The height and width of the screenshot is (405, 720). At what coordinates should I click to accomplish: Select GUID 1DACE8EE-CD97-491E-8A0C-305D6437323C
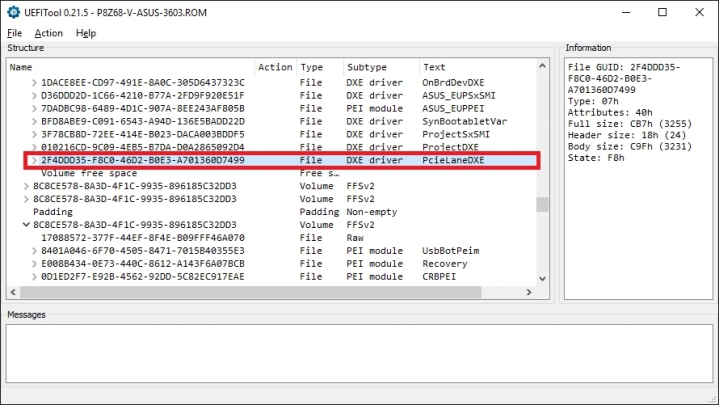(143, 83)
